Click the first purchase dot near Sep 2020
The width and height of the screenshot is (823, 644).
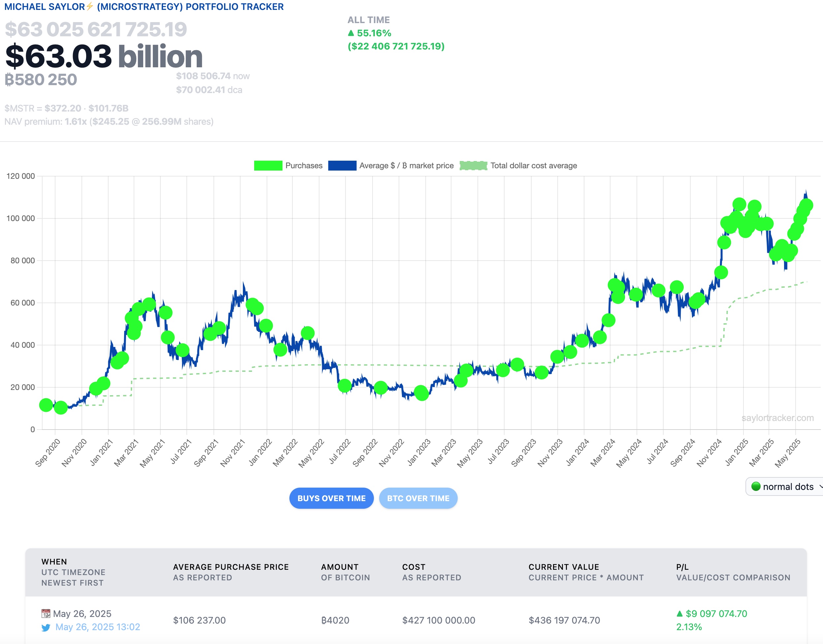46,405
